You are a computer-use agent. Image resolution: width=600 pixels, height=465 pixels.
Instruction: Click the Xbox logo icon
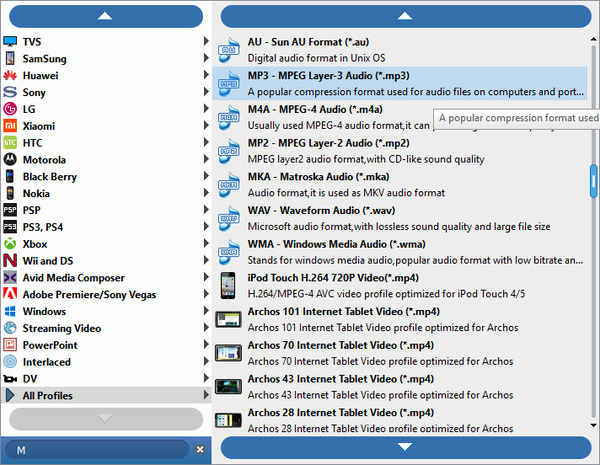coord(10,244)
